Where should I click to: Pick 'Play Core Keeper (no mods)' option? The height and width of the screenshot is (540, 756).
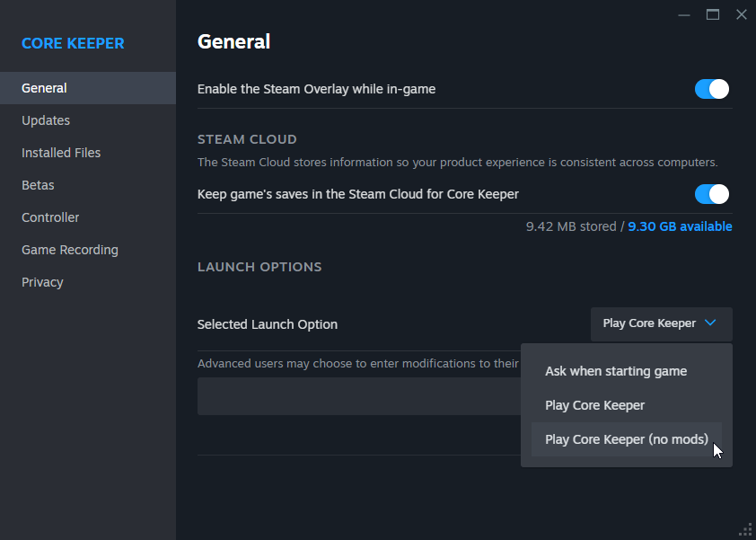pos(626,439)
